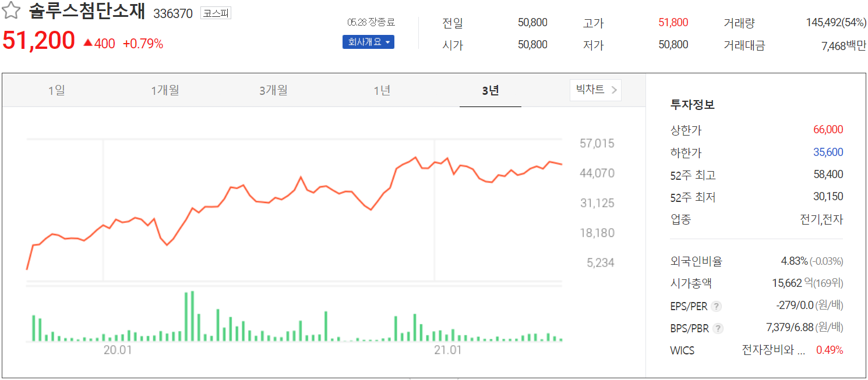Click the 저가 value 50,800
Viewport: 868px width, 380px height.
(673, 45)
